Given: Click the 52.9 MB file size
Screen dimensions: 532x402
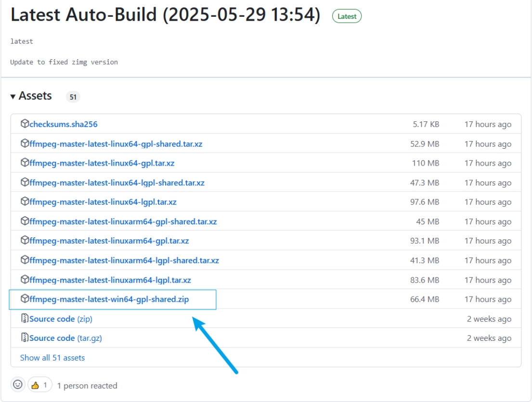Looking at the screenshot, I should tap(425, 144).
